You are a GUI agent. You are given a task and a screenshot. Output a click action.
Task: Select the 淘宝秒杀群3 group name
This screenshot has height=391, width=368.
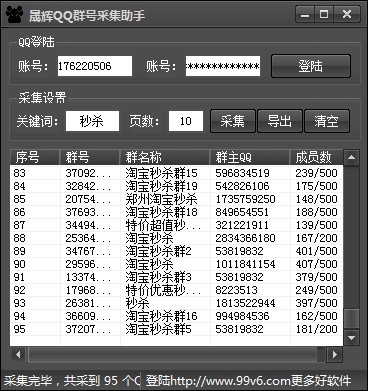[159, 277]
